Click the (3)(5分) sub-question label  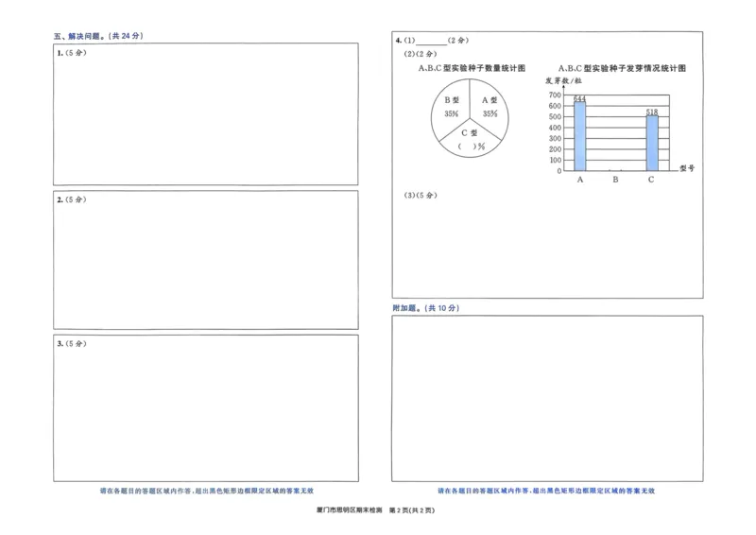pyautogui.click(x=421, y=196)
